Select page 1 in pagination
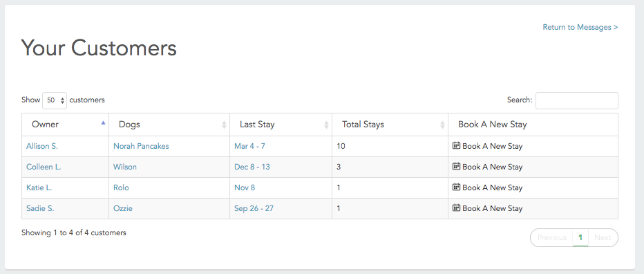Screen dimensions: 644x274 [x=580, y=238]
